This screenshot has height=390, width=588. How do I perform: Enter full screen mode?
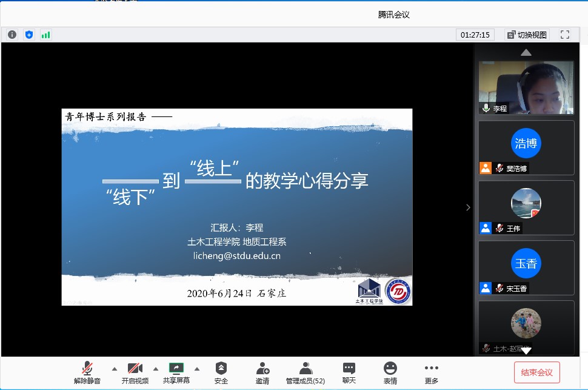click(564, 35)
